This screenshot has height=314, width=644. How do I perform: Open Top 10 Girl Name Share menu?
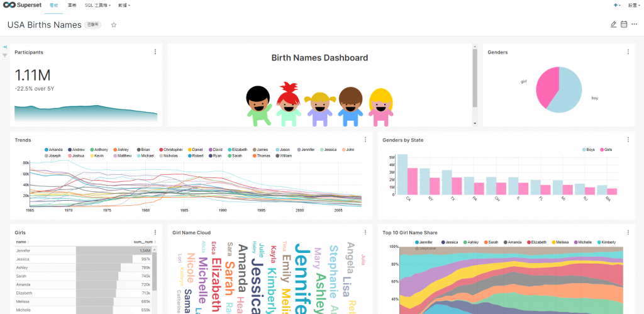pyautogui.click(x=628, y=232)
